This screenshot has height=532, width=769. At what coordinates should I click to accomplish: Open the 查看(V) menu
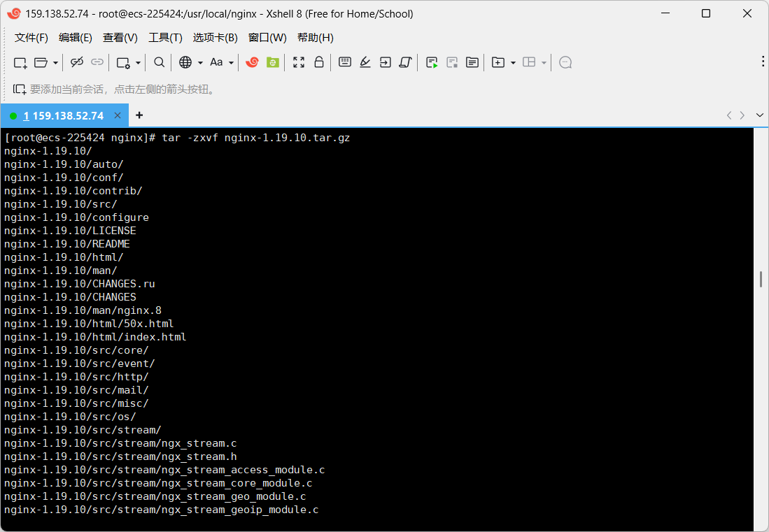[120, 38]
